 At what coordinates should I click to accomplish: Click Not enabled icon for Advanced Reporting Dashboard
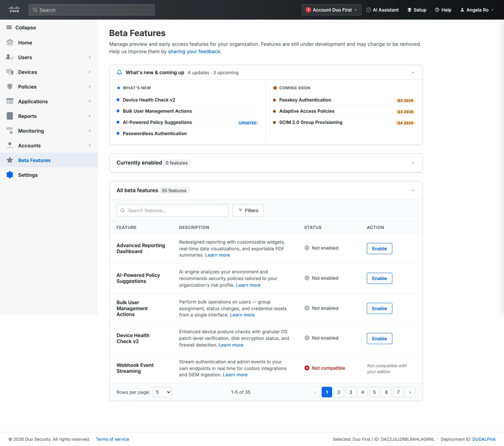coord(307,248)
